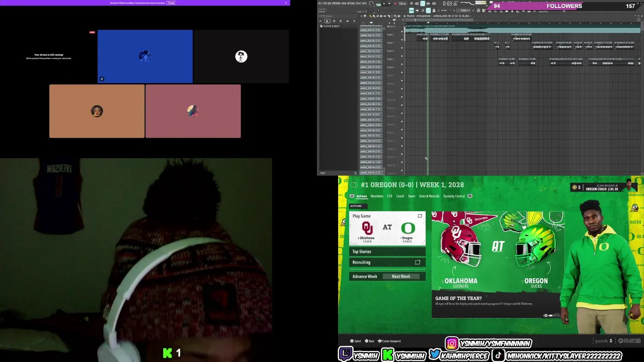
Task: Mute Track 2 in the playlist
Action: pos(402,40)
